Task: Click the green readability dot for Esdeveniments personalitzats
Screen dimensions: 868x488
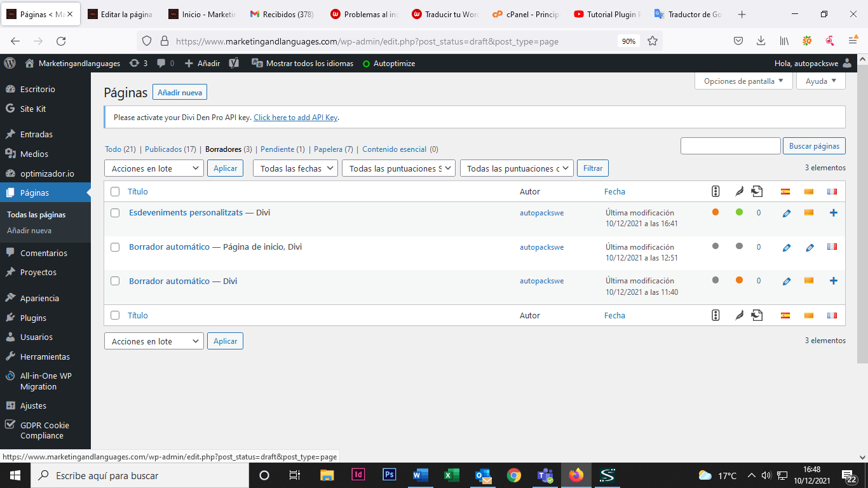Action: point(739,212)
